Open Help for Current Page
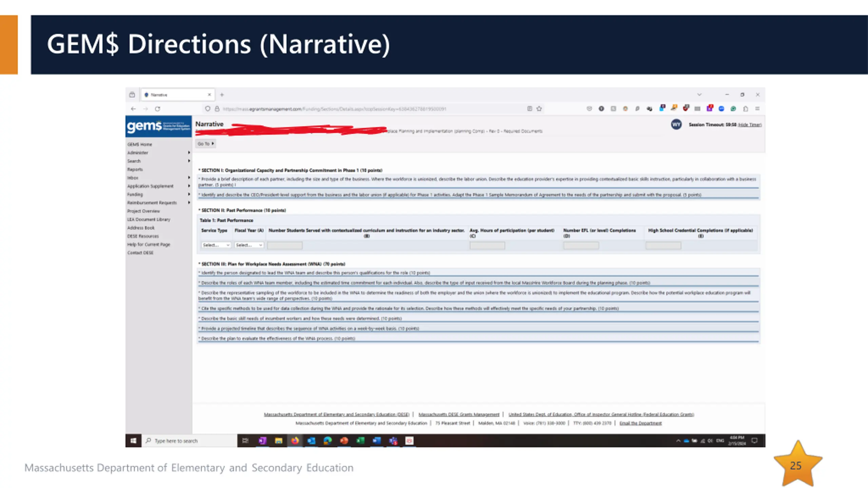The width and height of the screenshot is (868, 488). tap(149, 244)
